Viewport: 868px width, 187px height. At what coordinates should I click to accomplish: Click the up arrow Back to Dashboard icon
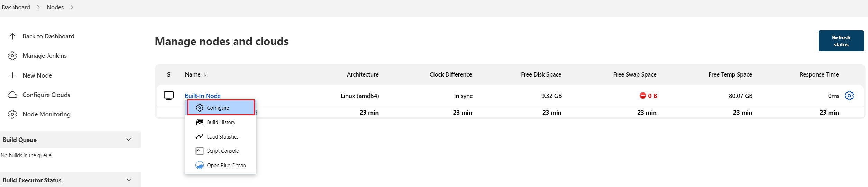[x=12, y=36]
